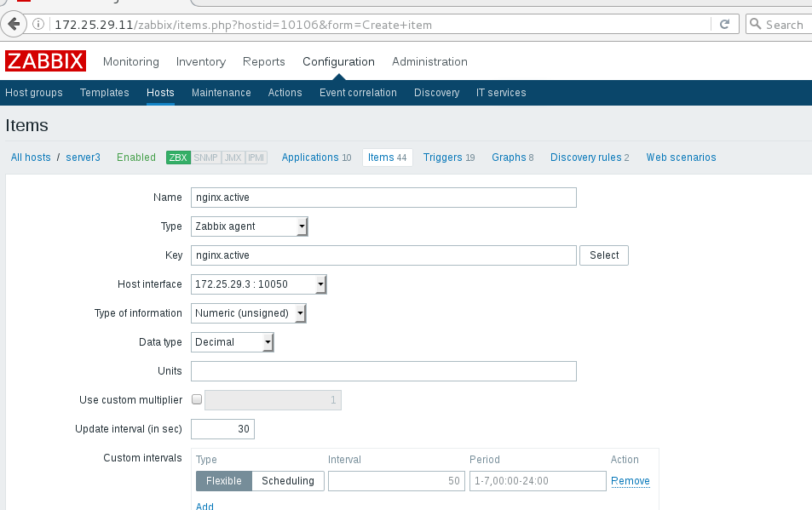812x510 pixels.
Task: Open Discovery rules 2 tab
Action: tap(590, 158)
